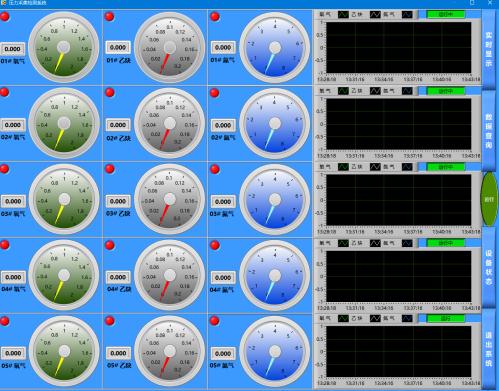Click the oxygen plot legend icon, fifth chart
Image resolution: width=499 pixels, height=391 pixels.
click(x=343, y=319)
